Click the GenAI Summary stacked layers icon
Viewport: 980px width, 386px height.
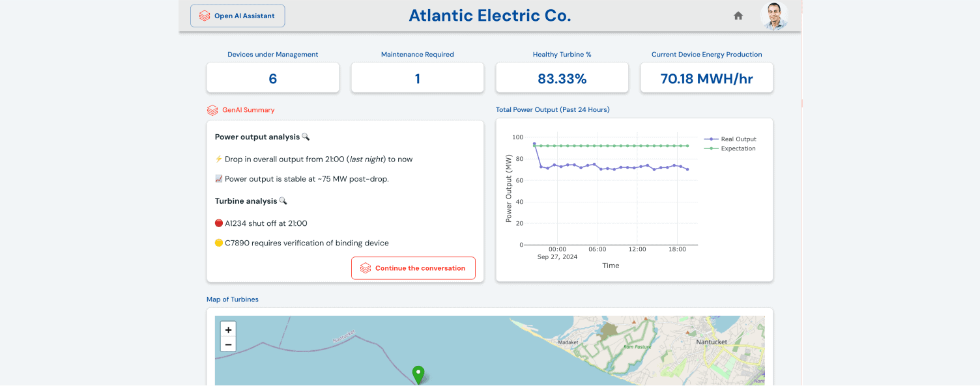(x=211, y=110)
